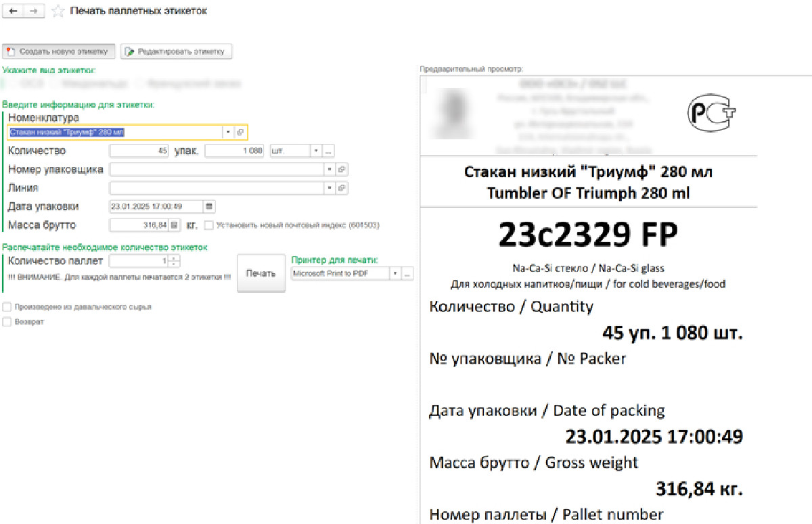Click into the empty Номер упаковщика field

click(x=217, y=169)
